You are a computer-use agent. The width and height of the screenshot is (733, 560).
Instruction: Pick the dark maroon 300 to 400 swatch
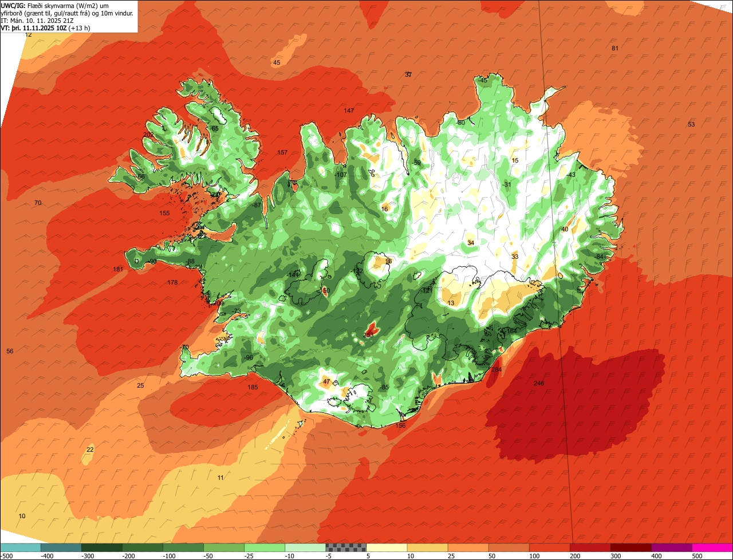[x=630, y=547]
